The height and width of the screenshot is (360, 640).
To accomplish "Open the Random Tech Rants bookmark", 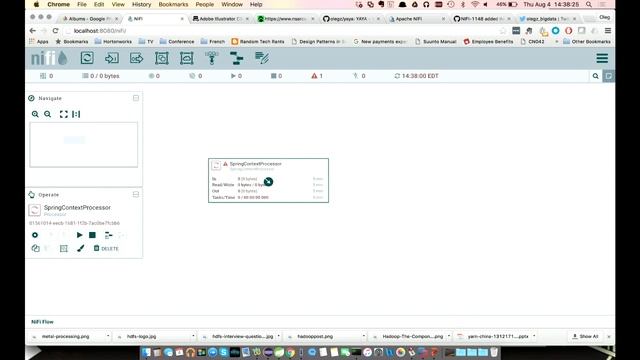I will 258,42.
